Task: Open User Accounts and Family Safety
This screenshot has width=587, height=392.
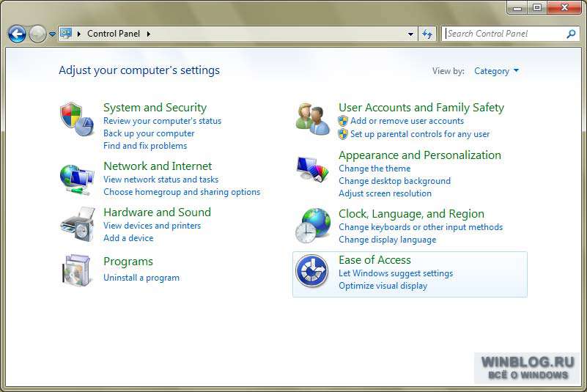Action: (x=421, y=108)
